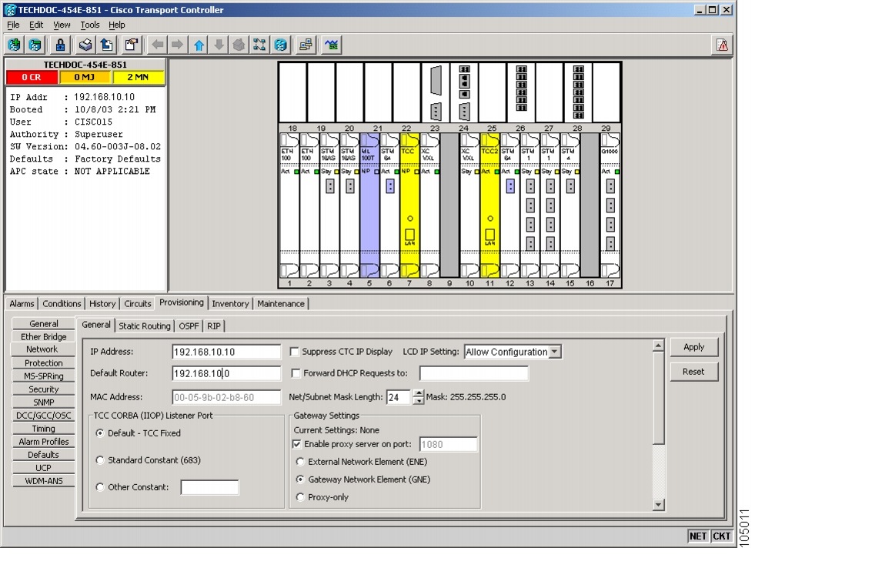The height and width of the screenshot is (588, 882).
Task: Open the Ether Bridge provisioning section
Action: tap(43, 337)
